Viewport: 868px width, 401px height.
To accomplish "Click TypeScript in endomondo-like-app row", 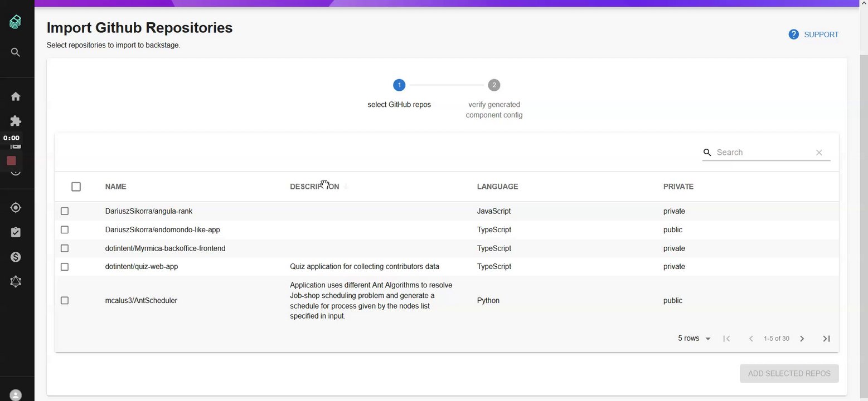I will pyautogui.click(x=494, y=229).
